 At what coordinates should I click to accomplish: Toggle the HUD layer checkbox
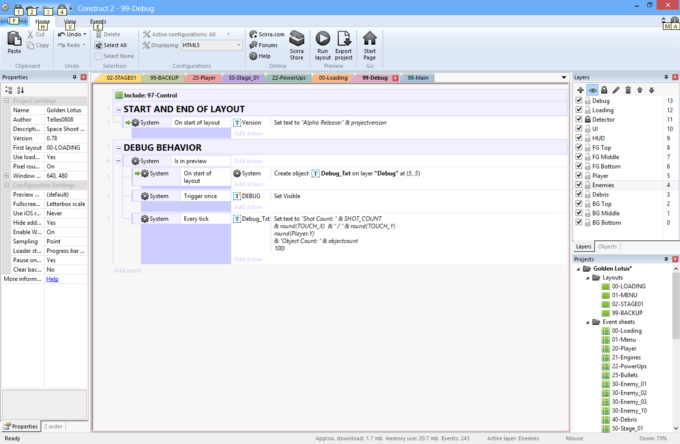[x=579, y=138]
